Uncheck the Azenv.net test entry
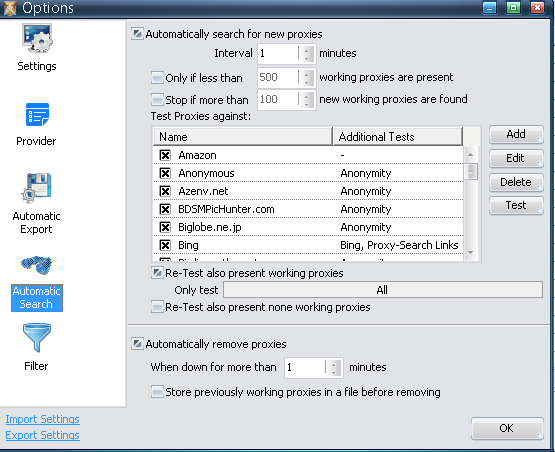The image size is (555, 452). (165, 191)
